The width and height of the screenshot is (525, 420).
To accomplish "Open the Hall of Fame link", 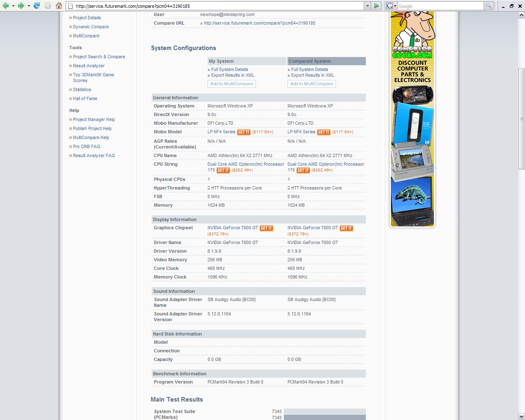I will coord(85,98).
